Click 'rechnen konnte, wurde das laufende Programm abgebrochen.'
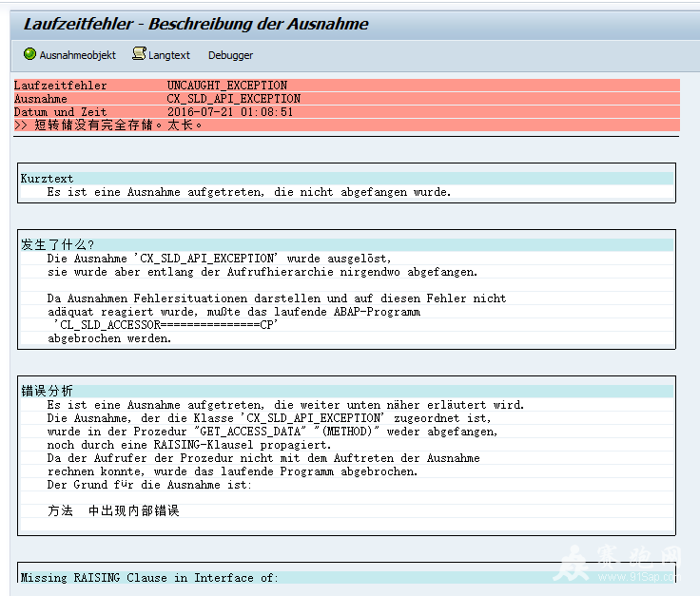Viewport: 700px width, 596px height. tap(232, 471)
